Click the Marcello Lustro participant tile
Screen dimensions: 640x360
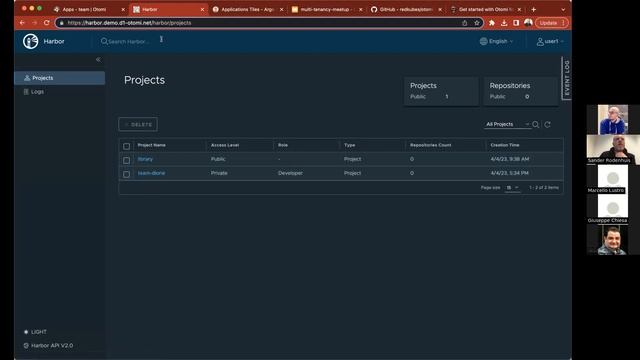point(612,180)
